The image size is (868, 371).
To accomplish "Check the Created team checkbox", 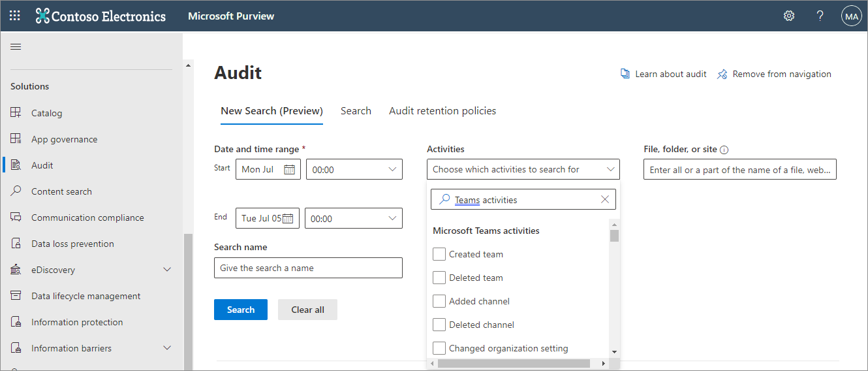I will (x=439, y=254).
